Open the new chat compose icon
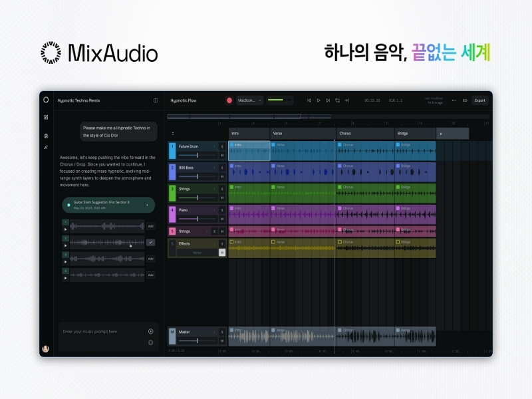Screen dimensions: 532x399 [46, 117]
